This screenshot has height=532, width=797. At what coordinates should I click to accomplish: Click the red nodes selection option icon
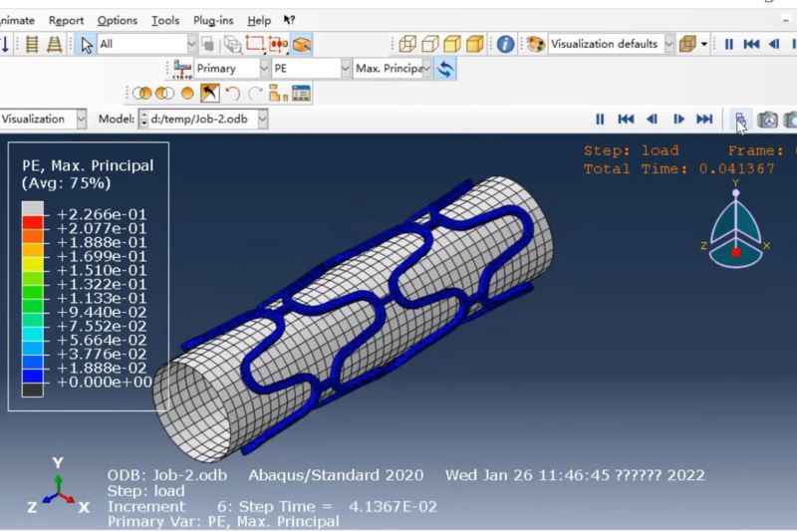pos(279,44)
